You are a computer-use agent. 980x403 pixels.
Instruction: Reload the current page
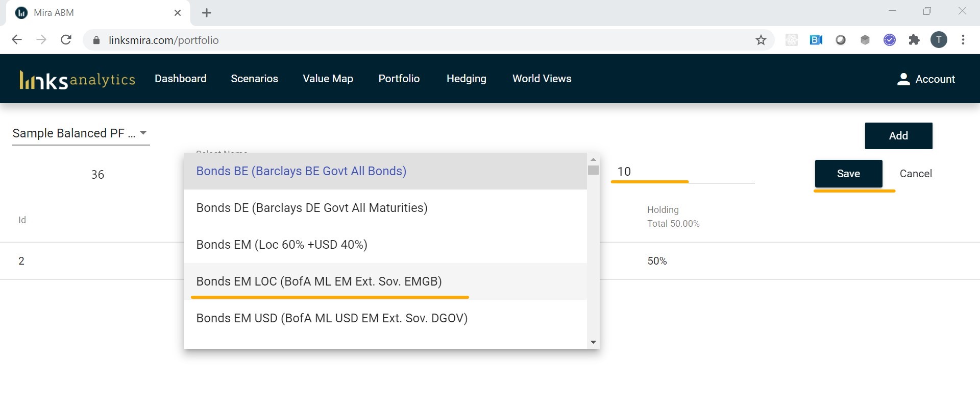click(66, 40)
